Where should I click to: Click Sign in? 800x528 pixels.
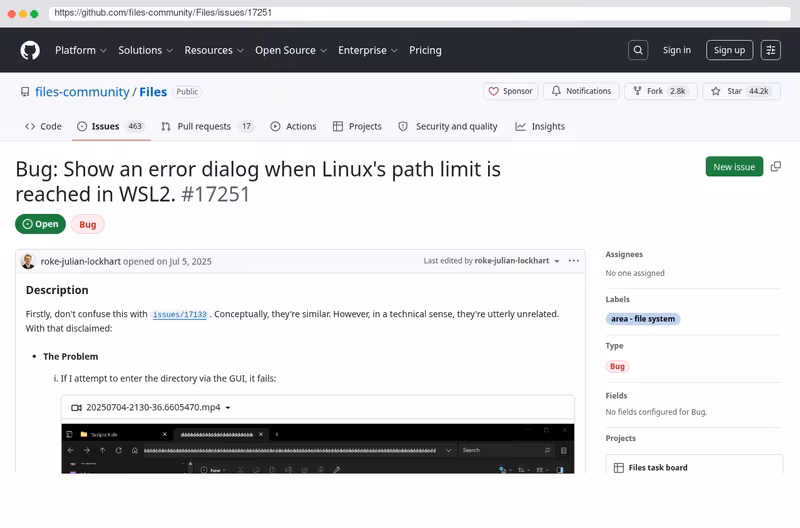click(x=677, y=50)
